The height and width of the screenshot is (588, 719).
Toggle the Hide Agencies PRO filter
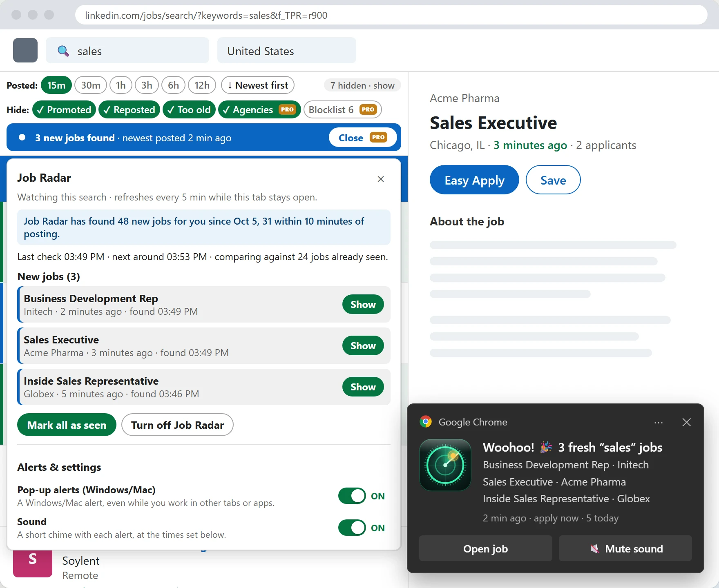(x=259, y=109)
